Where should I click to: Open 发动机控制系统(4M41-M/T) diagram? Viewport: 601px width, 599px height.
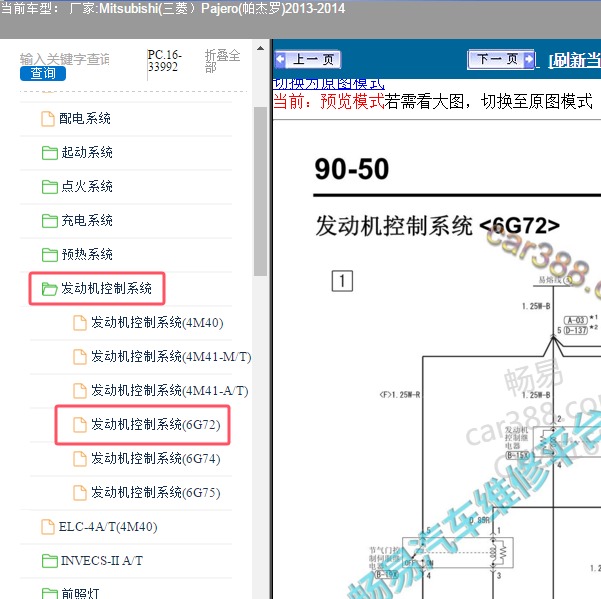pyautogui.click(x=171, y=357)
